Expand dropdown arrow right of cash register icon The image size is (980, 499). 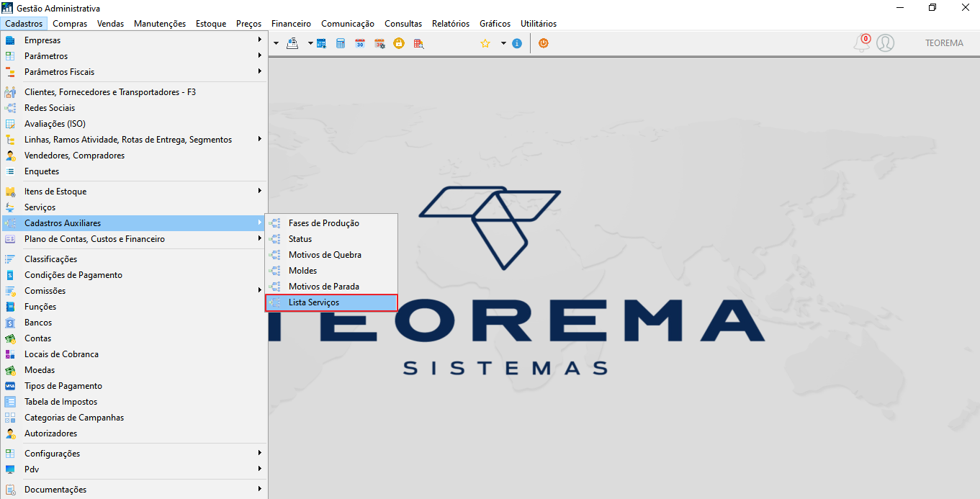(x=310, y=43)
